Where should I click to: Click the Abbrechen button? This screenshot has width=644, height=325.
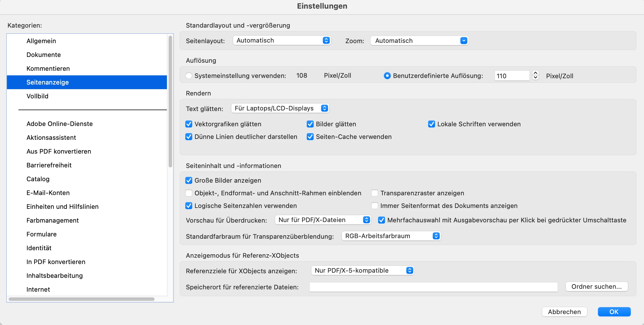564,312
